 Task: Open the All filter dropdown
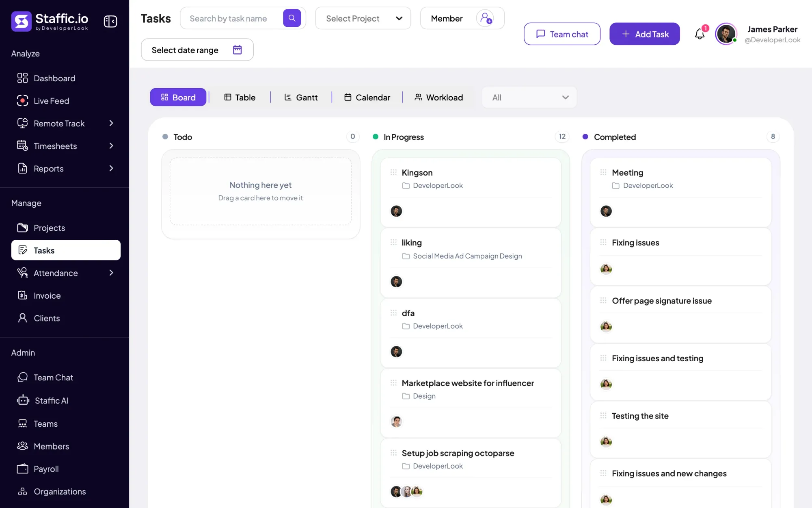pyautogui.click(x=529, y=98)
